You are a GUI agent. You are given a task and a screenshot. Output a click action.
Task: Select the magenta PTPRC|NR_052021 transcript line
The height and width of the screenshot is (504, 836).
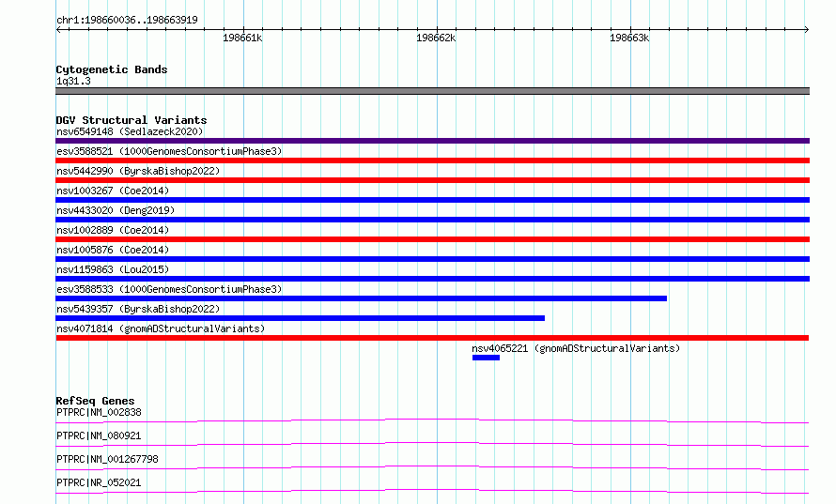(432, 491)
